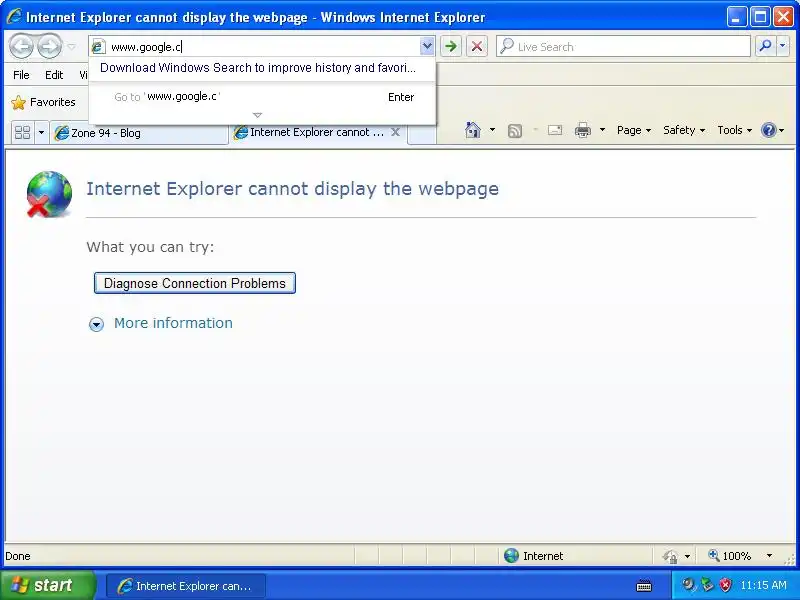The width and height of the screenshot is (800, 600).
Task: Open the Page menu
Action: (x=634, y=130)
